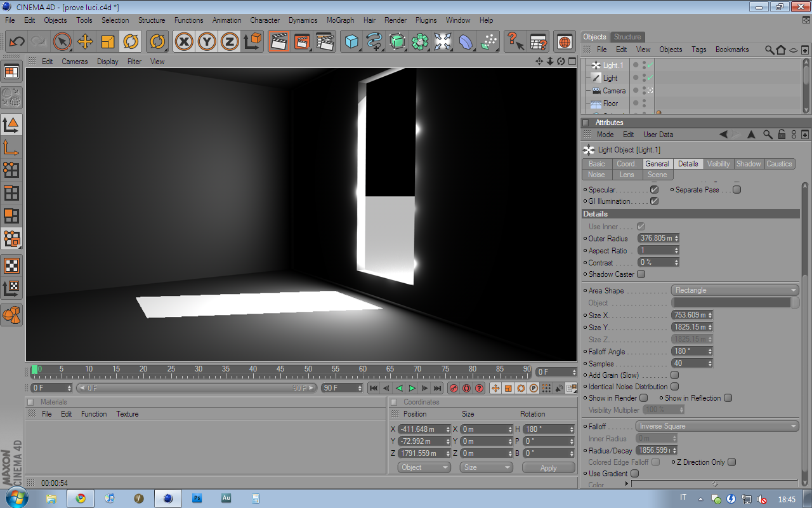The width and height of the screenshot is (812, 508).
Task: Open the Object coordinate mode dropdown
Action: (x=424, y=467)
